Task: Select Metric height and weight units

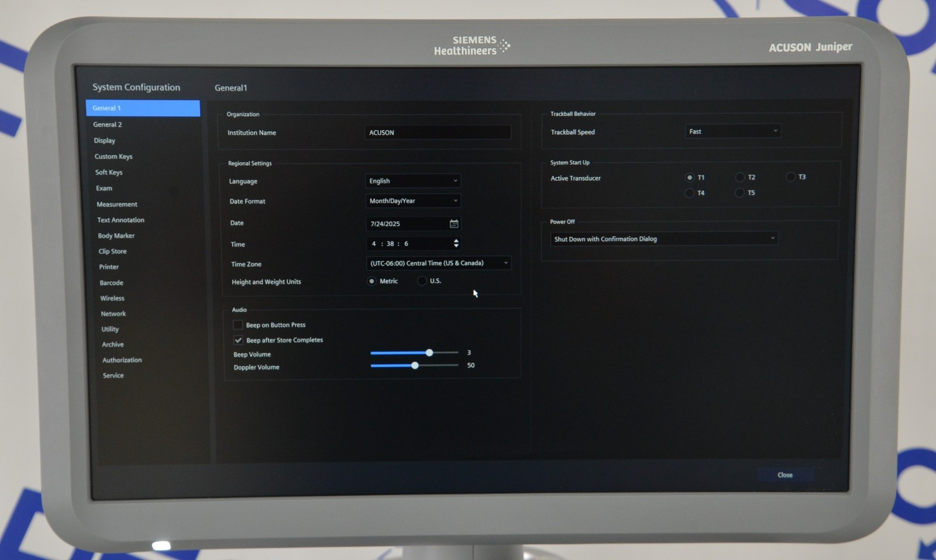Action: [x=371, y=281]
